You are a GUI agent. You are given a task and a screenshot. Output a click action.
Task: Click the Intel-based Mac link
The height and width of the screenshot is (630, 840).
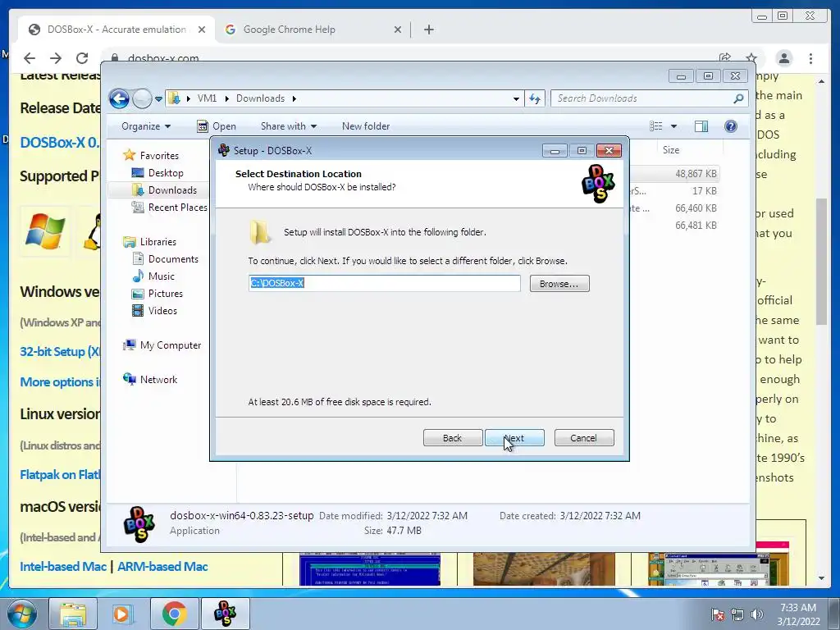[63, 567]
